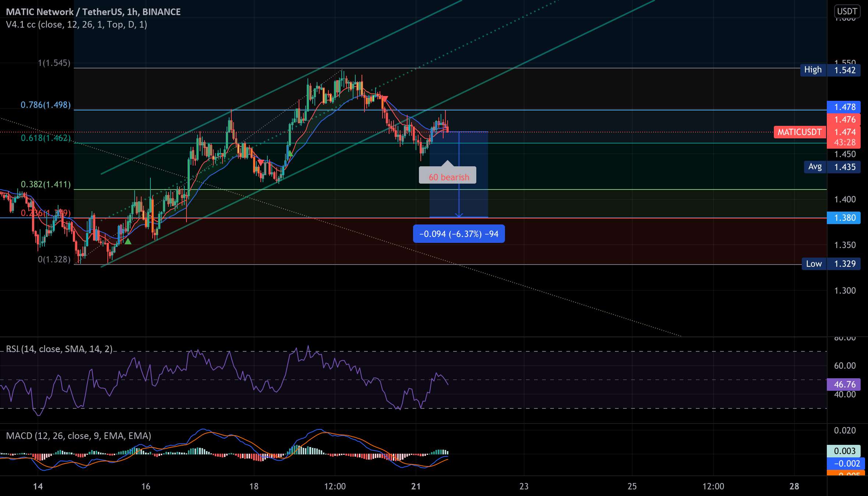Click the RSI axis value 40.00

click(845, 394)
